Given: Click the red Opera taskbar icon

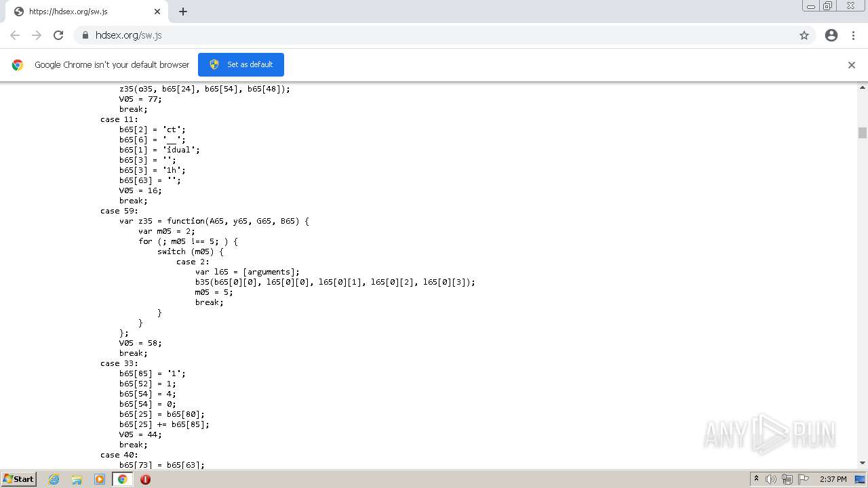Looking at the screenshot, I should click(145, 479).
